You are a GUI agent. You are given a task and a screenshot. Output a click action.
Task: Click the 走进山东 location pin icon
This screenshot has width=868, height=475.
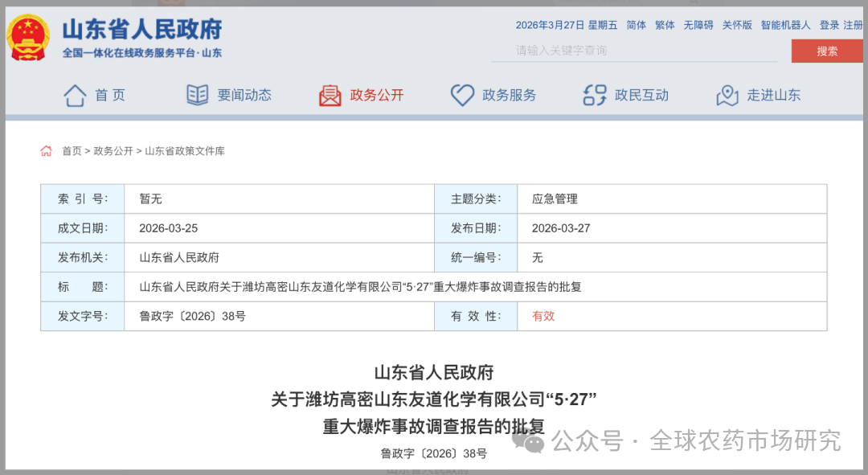click(726, 95)
